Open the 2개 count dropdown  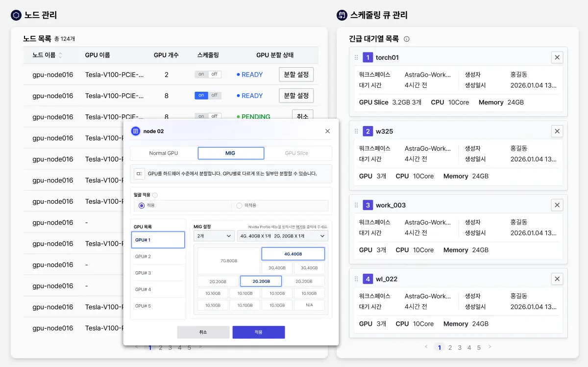click(214, 236)
